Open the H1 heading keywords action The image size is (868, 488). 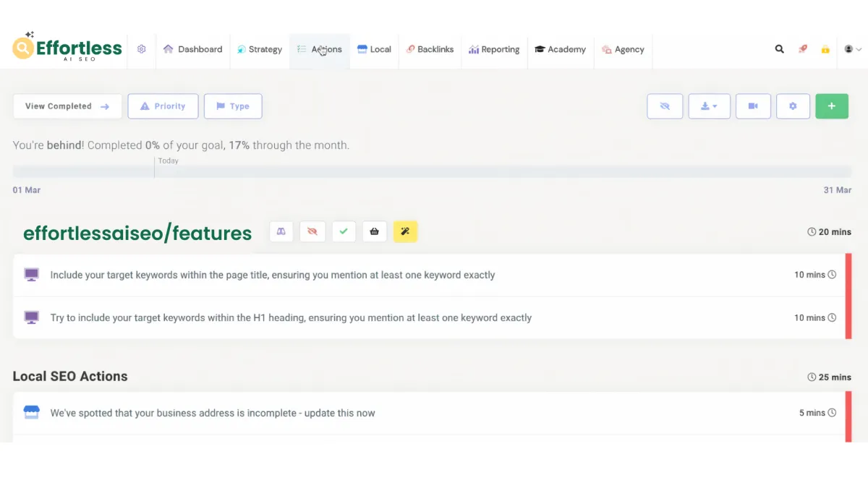pyautogui.click(x=429, y=317)
